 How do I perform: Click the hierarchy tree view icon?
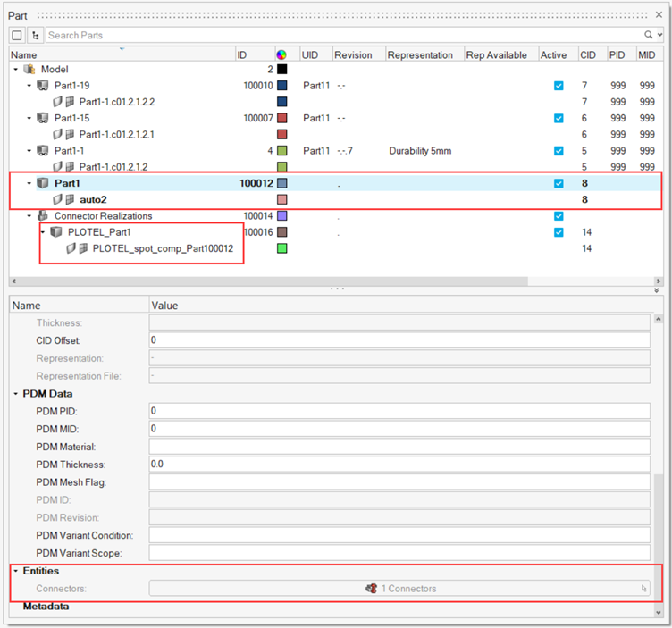[x=35, y=35]
